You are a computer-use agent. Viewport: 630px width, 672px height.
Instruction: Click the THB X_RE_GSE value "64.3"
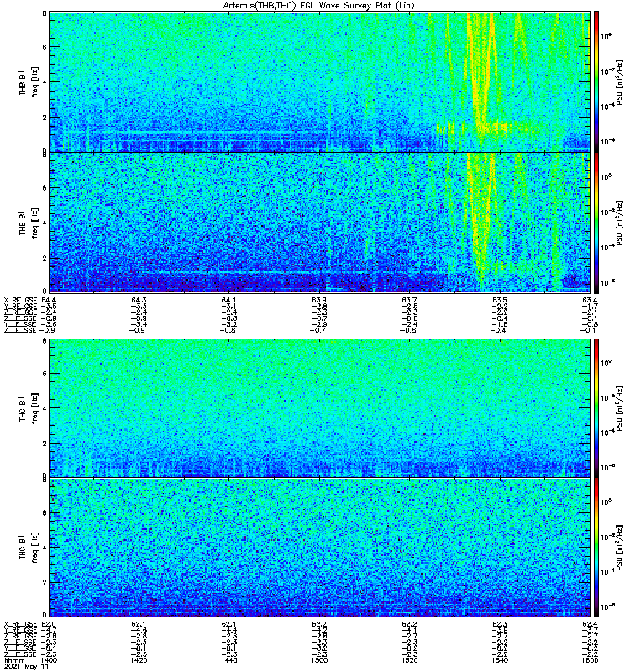139,300
